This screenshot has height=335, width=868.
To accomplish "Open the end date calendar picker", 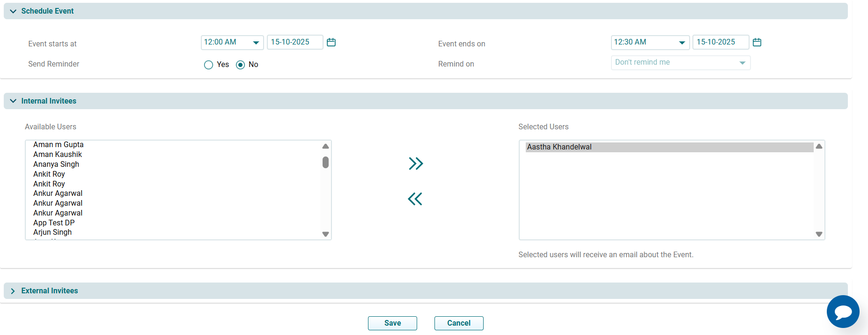I will 757,42.
